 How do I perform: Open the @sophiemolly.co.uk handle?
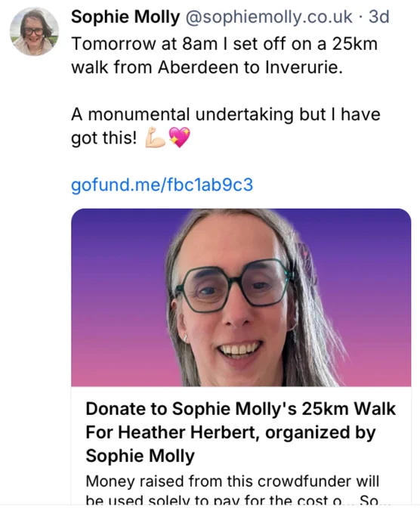click(269, 17)
